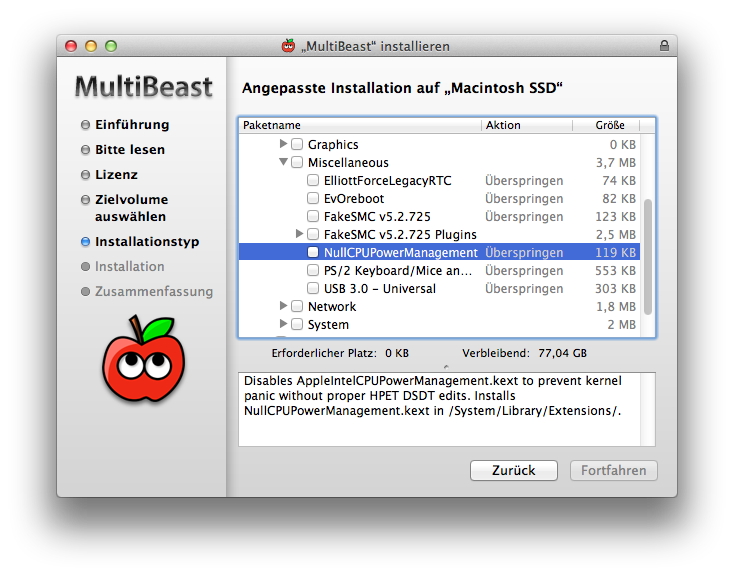
Task: Collapse the Miscellaneous group
Action: [x=283, y=162]
